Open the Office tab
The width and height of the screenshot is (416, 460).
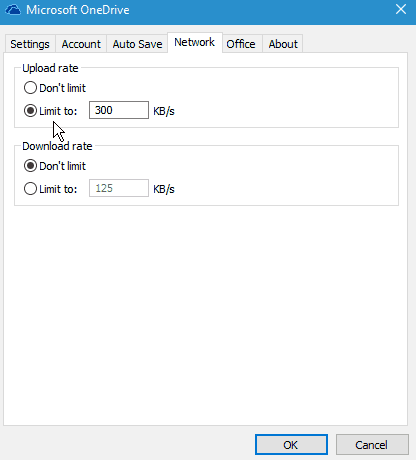point(241,44)
